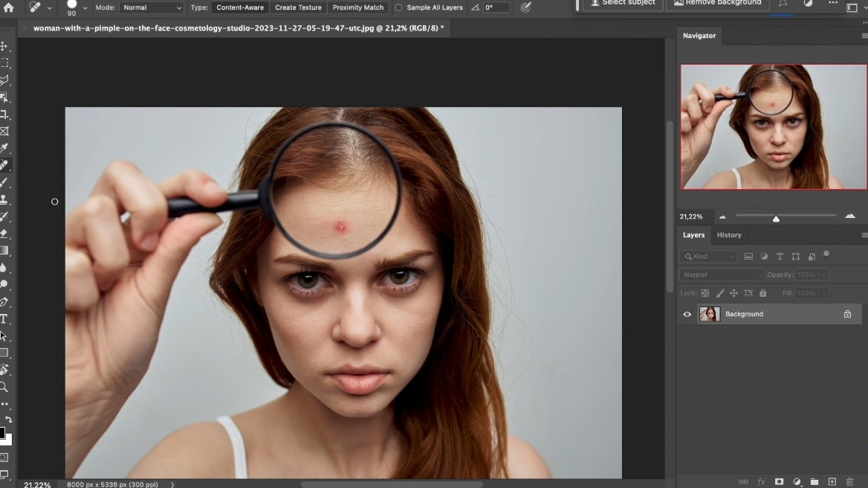Toggle filter for smart objects

coord(812,257)
